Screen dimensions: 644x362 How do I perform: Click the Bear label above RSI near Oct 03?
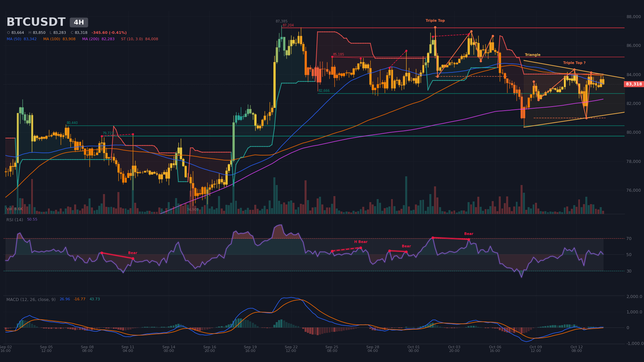click(x=469, y=234)
